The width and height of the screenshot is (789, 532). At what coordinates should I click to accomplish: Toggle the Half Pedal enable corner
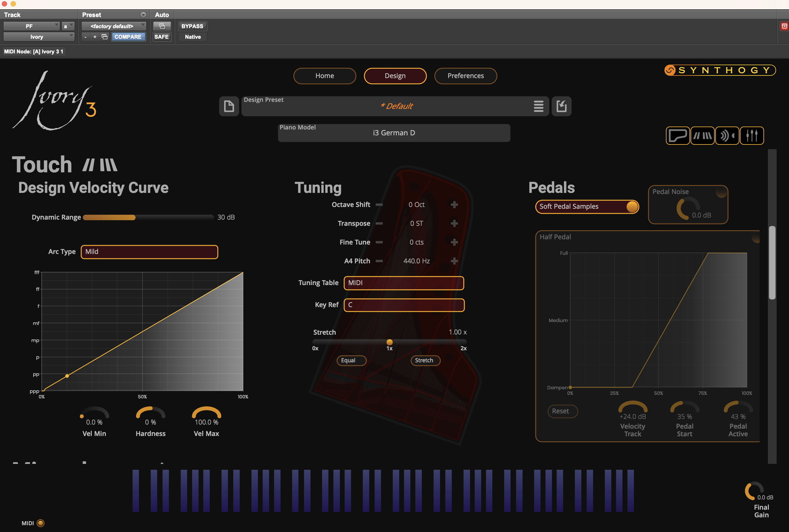[x=756, y=237]
